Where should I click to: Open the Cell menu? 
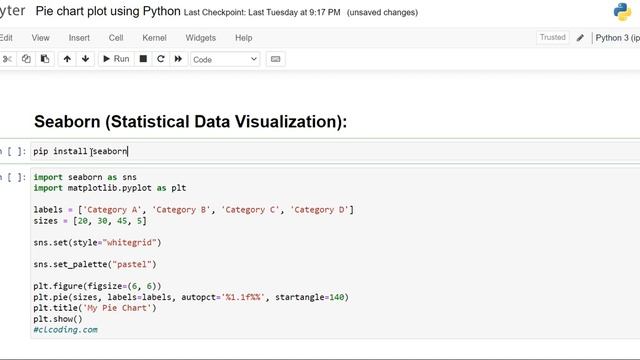coord(116,38)
